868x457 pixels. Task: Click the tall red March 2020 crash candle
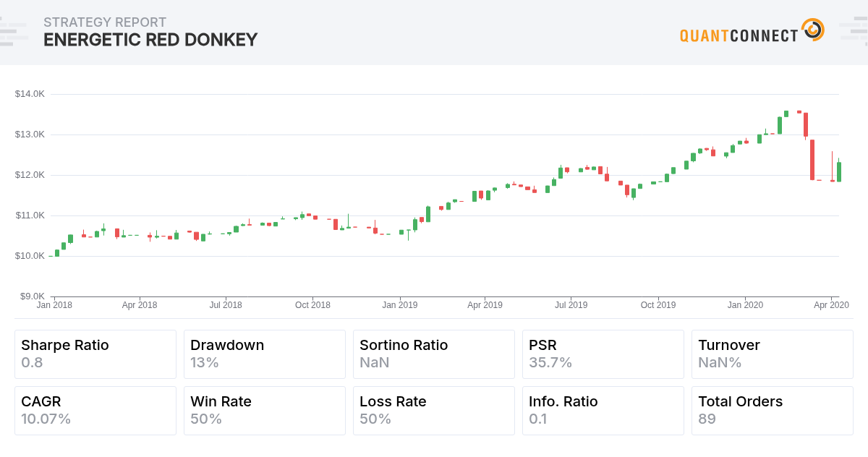click(x=812, y=160)
